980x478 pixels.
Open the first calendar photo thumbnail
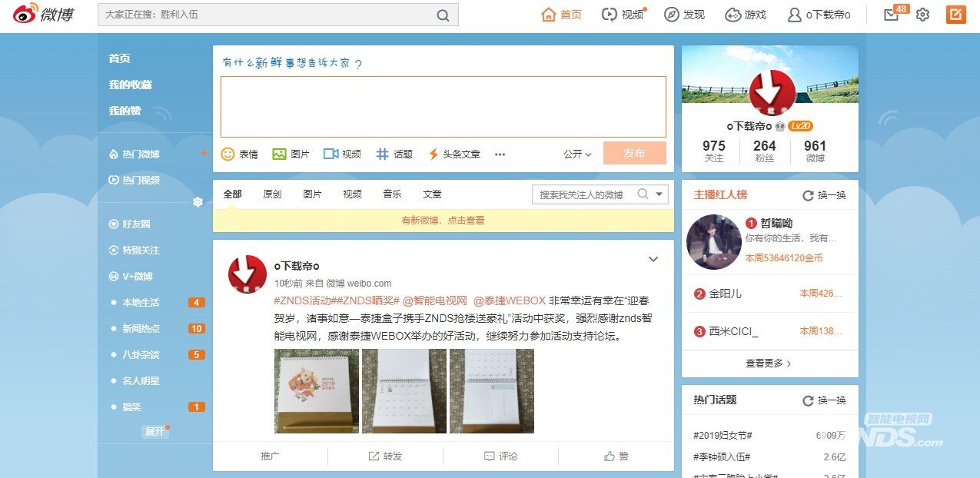point(317,391)
